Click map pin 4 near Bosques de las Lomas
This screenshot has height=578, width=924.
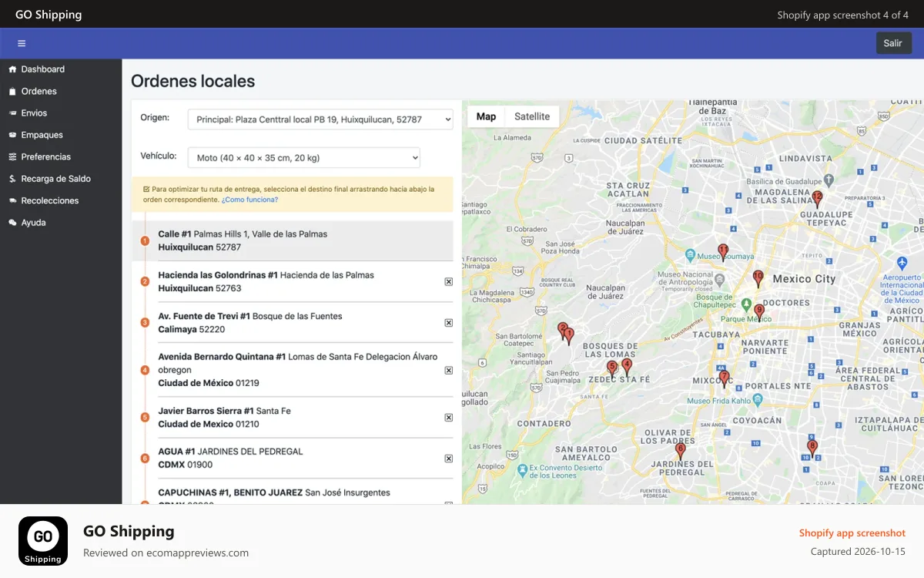627,366
